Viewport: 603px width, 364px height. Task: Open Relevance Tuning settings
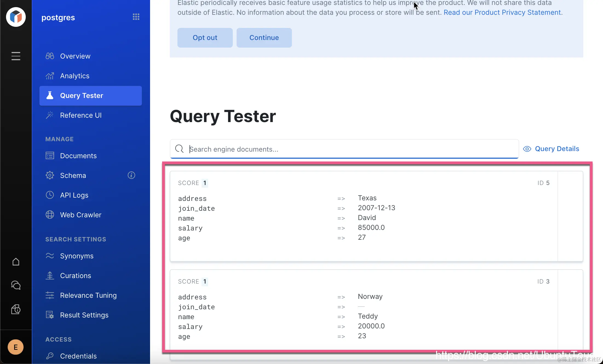tap(88, 295)
